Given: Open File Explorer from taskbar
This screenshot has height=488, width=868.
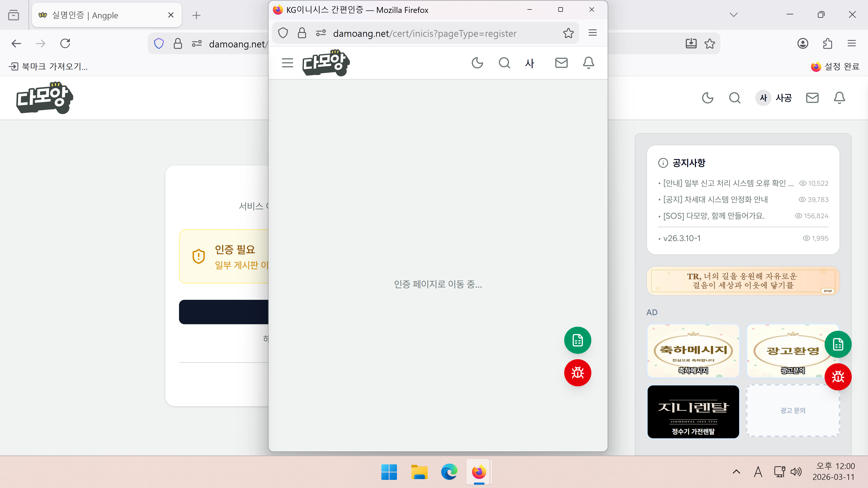Looking at the screenshot, I should 419,472.
